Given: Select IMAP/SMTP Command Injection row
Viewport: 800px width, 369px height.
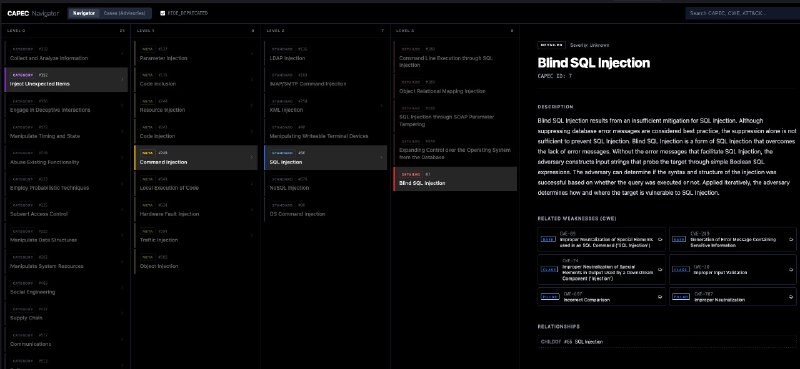Looking at the screenshot, I should click(325, 80).
